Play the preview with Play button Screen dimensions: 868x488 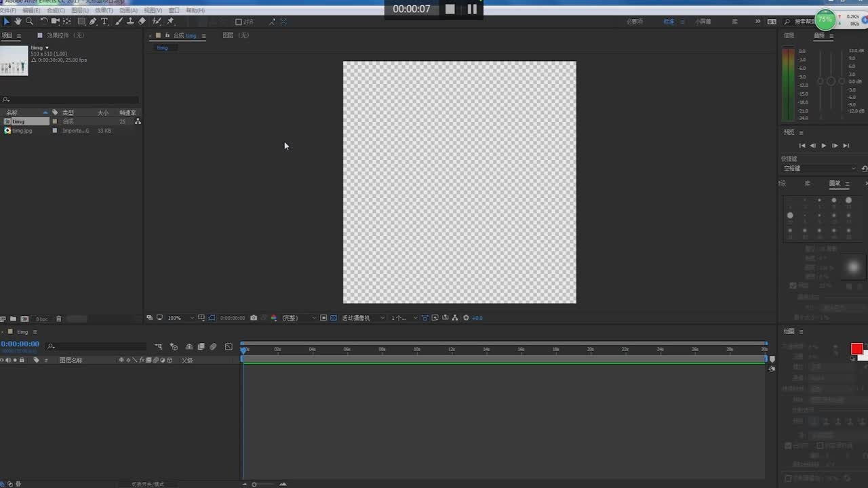pos(824,146)
